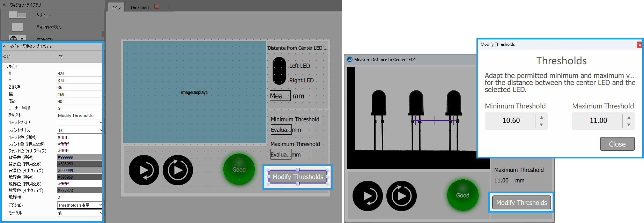Increase Minimum Threshold with up arrow
The height and width of the screenshot is (223, 644).
[541, 117]
